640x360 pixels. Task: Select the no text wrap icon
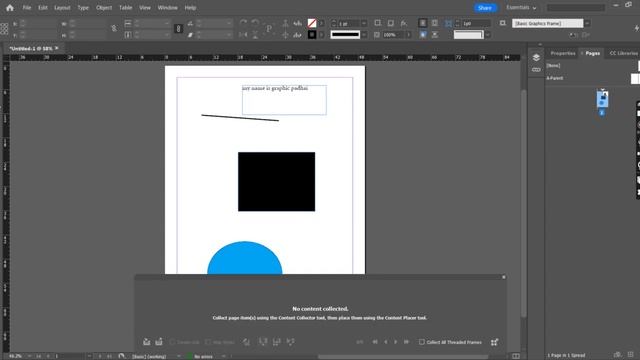(x=423, y=23)
